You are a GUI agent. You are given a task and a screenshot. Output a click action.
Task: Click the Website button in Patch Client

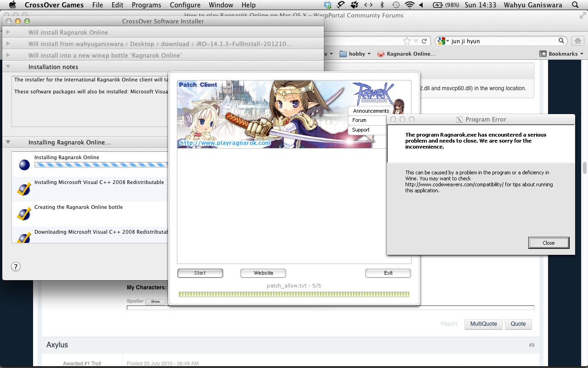tap(263, 273)
